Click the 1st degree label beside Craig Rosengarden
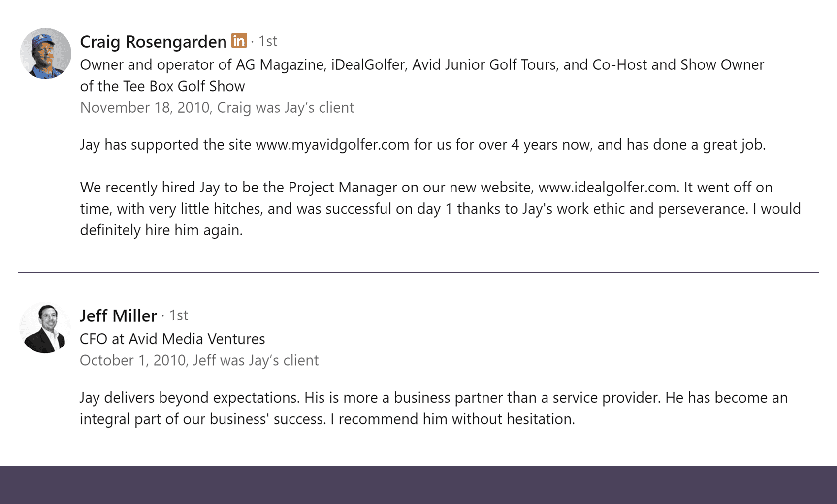The image size is (837, 504). pos(268,41)
